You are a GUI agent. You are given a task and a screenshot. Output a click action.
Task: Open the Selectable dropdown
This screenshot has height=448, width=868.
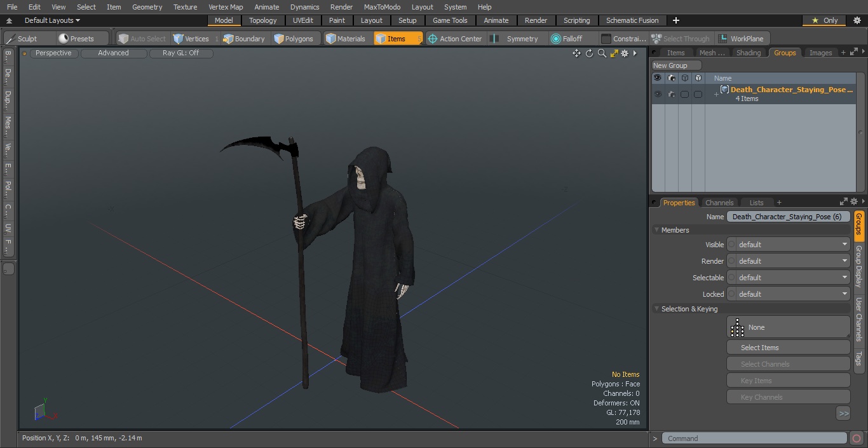point(793,278)
